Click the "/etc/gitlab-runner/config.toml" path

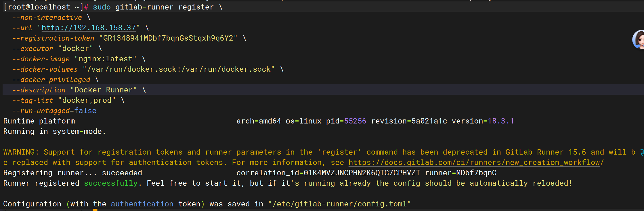(340, 204)
